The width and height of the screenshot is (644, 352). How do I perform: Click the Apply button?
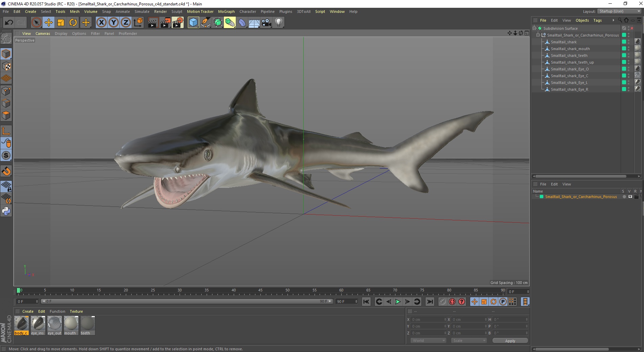(510, 340)
